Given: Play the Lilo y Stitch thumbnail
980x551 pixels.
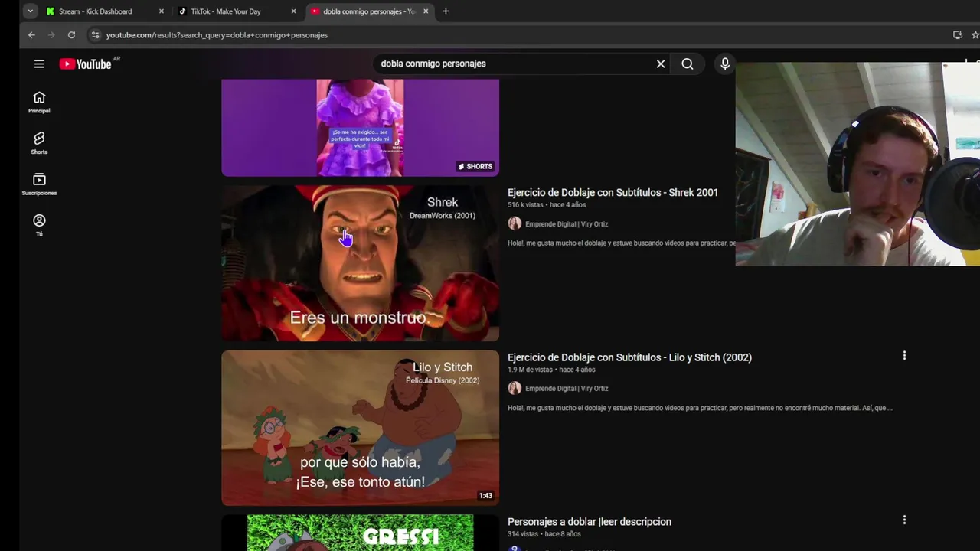Looking at the screenshot, I should [360, 428].
